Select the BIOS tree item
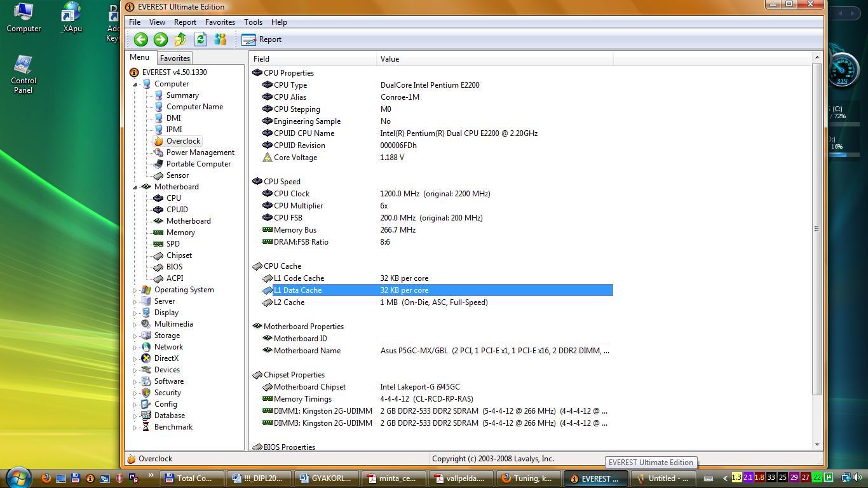868x488 pixels. click(x=174, y=267)
